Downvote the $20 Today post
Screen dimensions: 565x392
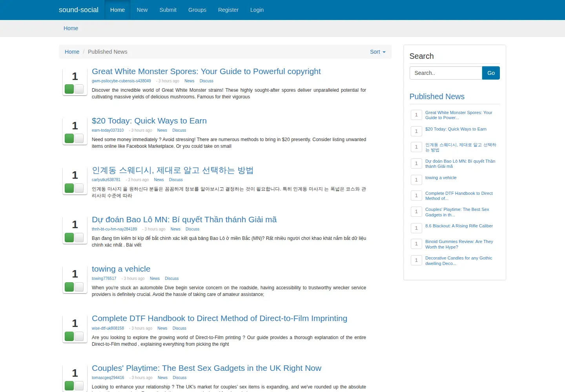tap(79, 138)
